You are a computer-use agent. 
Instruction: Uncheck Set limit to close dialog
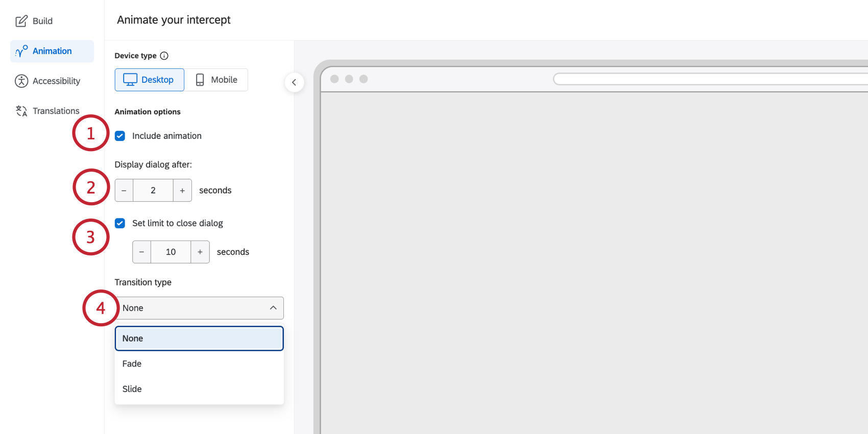pyautogui.click(x=120, y=223)
